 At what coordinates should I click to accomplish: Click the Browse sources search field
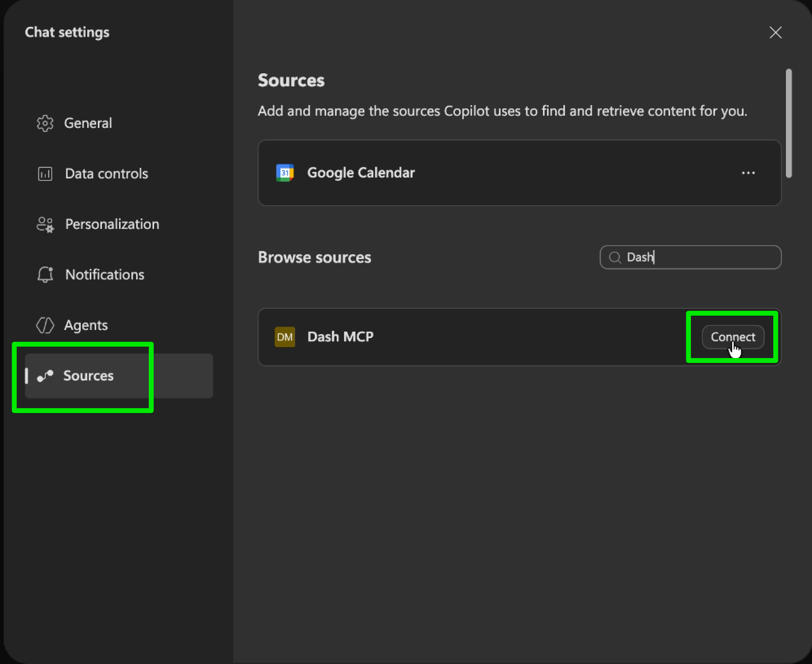tap(691, 257)
